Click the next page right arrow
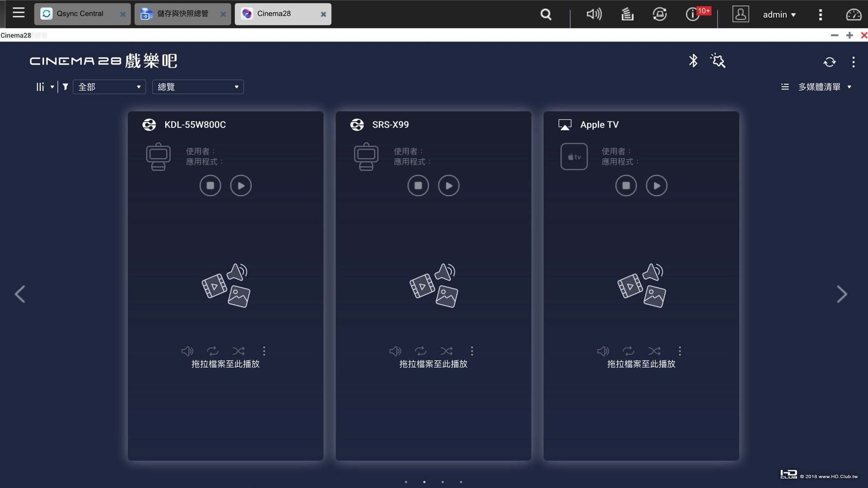The height and width of the screenshot is (488, 868). click(841, 294)
